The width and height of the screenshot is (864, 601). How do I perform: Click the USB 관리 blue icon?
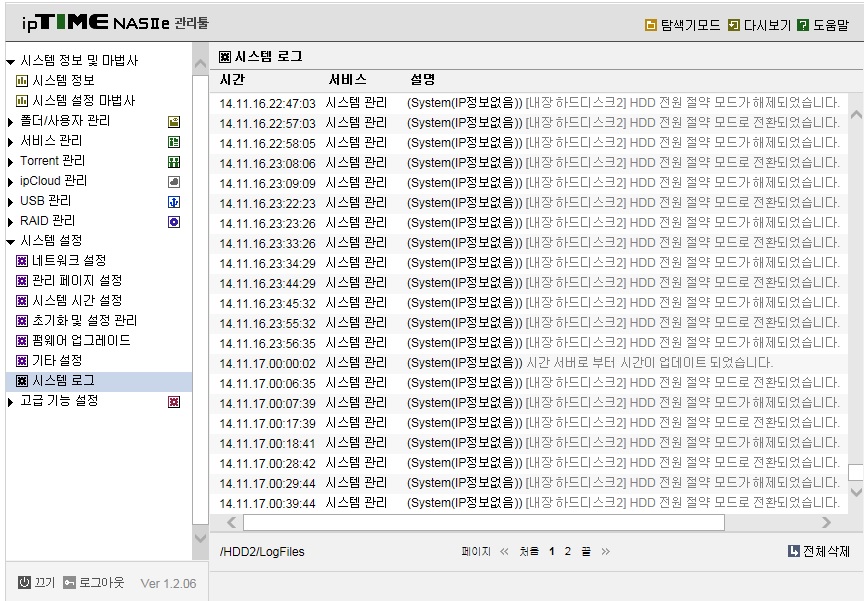click(174, 202)
